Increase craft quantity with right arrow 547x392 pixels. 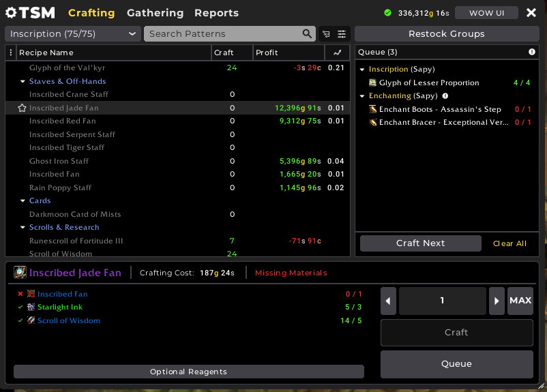(x=497, y=301)
